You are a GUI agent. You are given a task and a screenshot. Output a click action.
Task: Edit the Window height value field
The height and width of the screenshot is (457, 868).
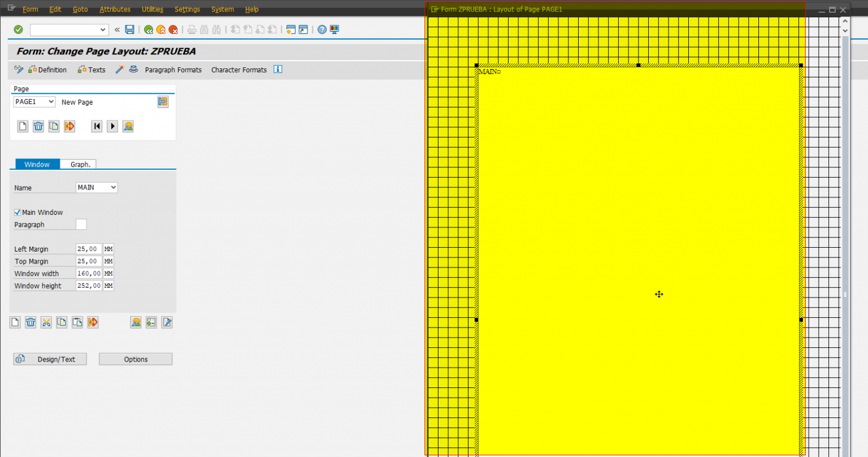[88, 286]
